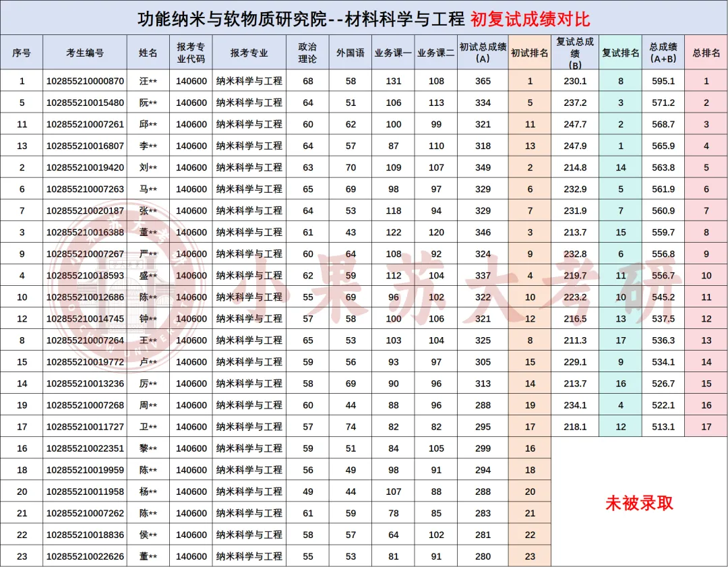
Task: Select exam ID 102855210022626
Action: [85, 556]
